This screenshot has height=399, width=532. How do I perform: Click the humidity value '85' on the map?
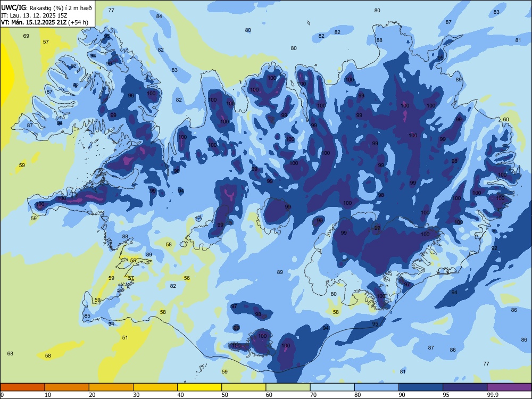(88, 316)
